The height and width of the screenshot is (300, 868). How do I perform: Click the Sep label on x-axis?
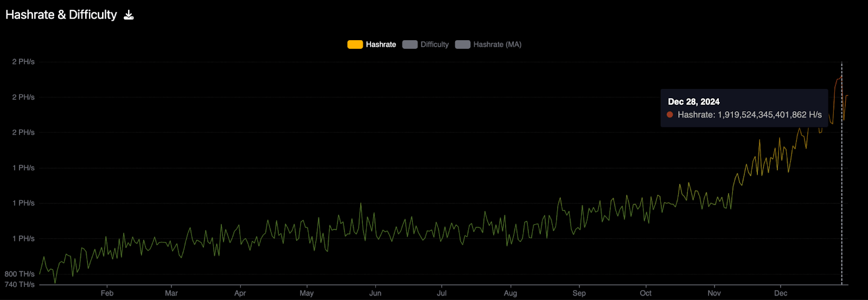point(579,293)
